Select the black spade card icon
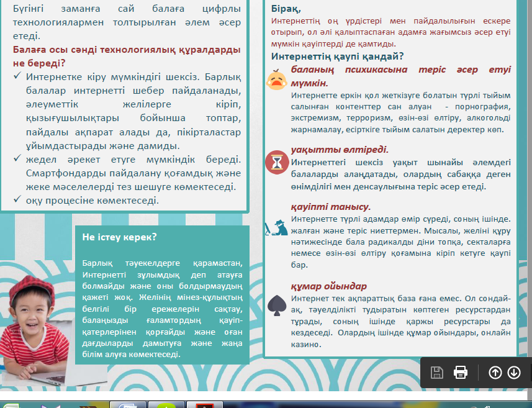The image size is (532, 408). (x=275, y=304)
